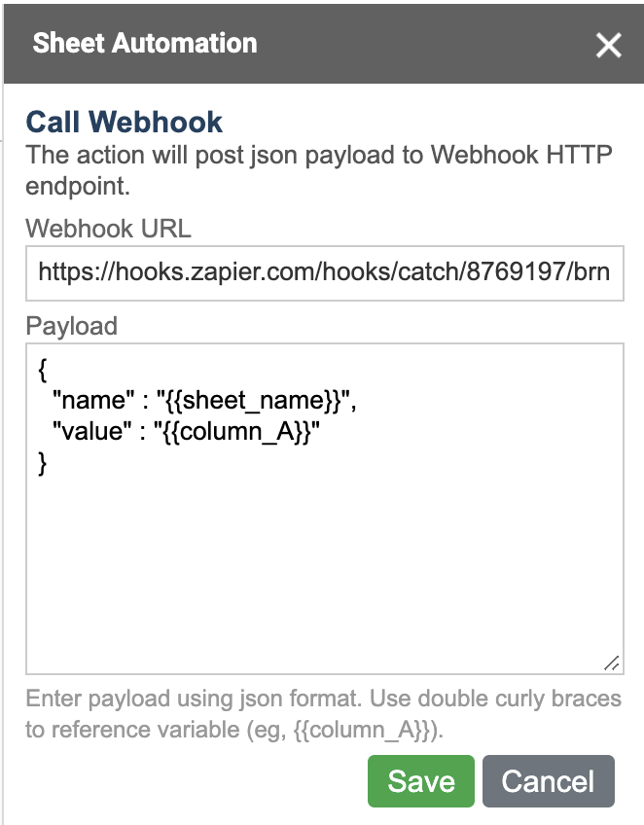Place cursor on the "value" key in payload
Viewport: 644px width, 825px height.
click(91, 432)
